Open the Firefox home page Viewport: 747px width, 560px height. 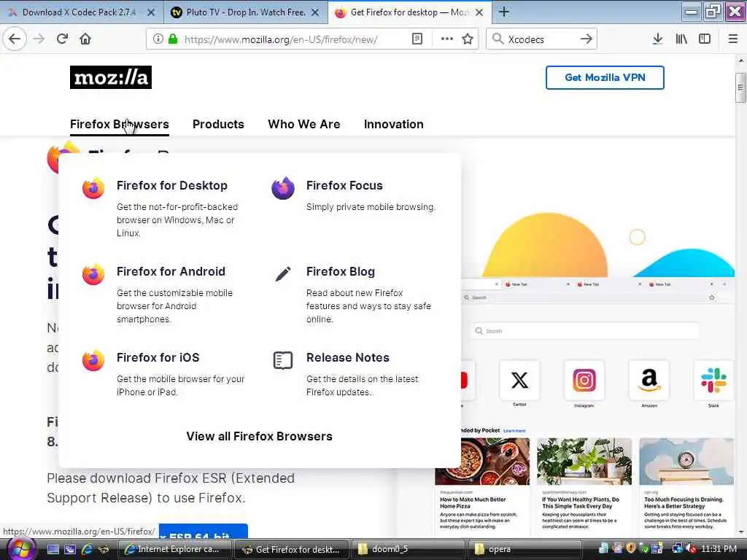[x=85, y=39]
